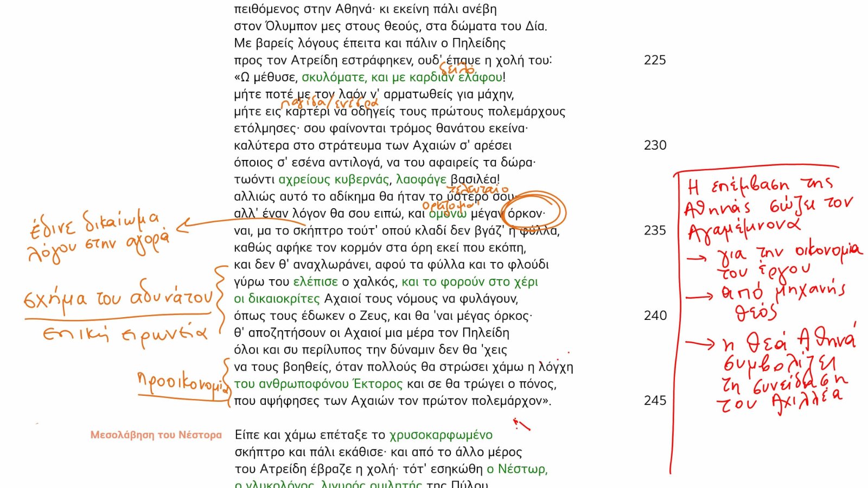Click the handwritten note 'σχήμα του αδυνάτου'

(x=118, y=297)
